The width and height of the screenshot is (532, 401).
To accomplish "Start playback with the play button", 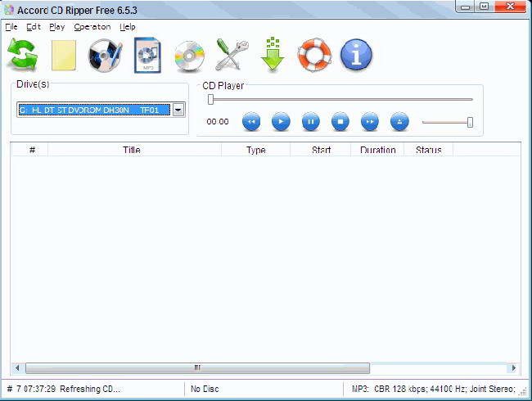I will (281, 121).
